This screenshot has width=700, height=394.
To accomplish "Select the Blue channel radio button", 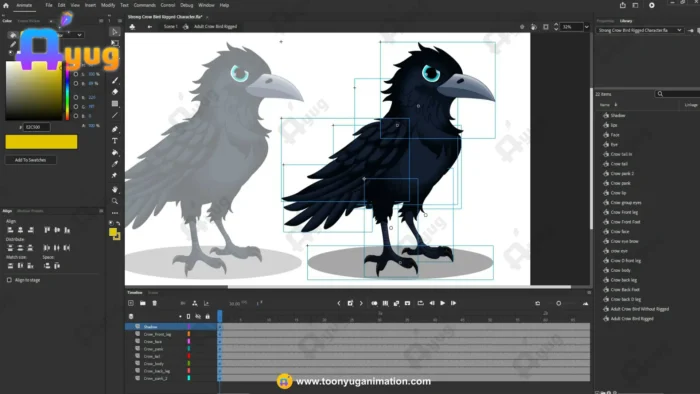I will point(76,116).
